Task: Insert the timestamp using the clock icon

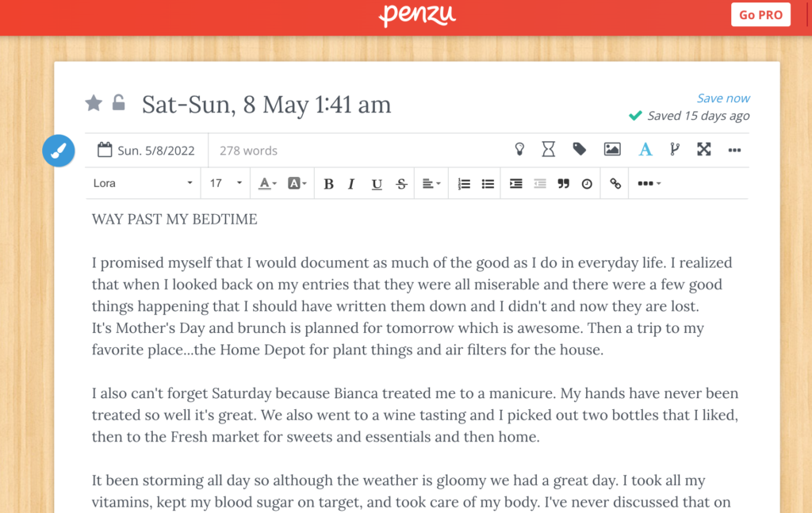Action: 587,183
